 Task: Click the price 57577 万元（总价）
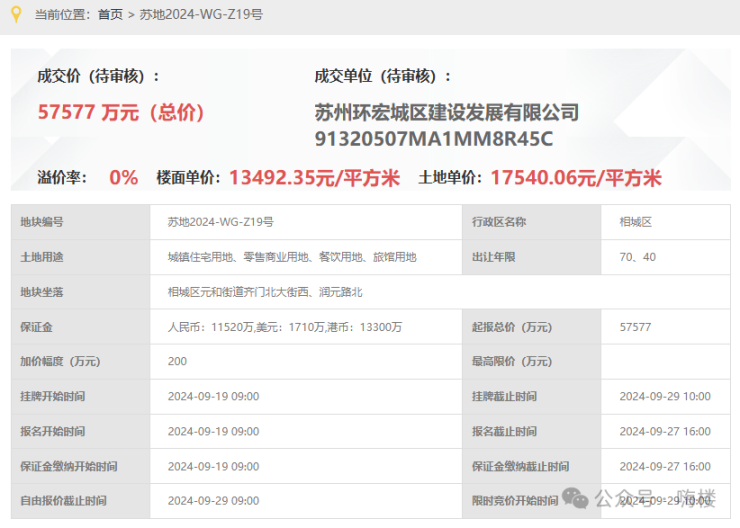[121, 112]
